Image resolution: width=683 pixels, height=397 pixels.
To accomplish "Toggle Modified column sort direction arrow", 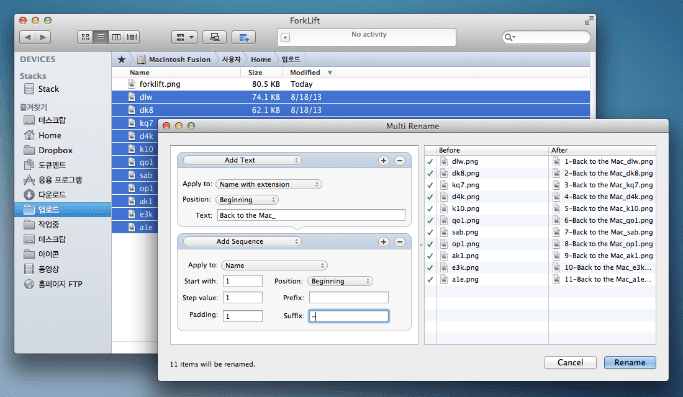I will coord(330,72).
